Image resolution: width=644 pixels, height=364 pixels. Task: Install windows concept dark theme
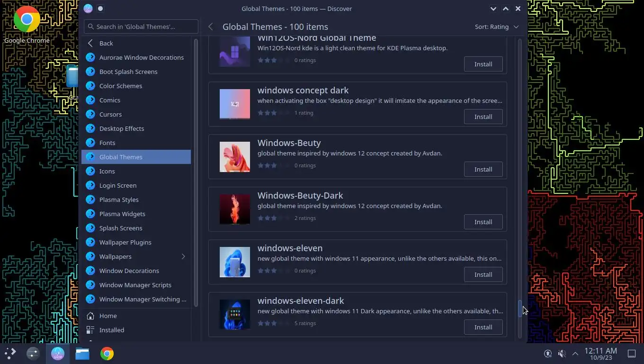pyautogui.click(x=483, y=117)
